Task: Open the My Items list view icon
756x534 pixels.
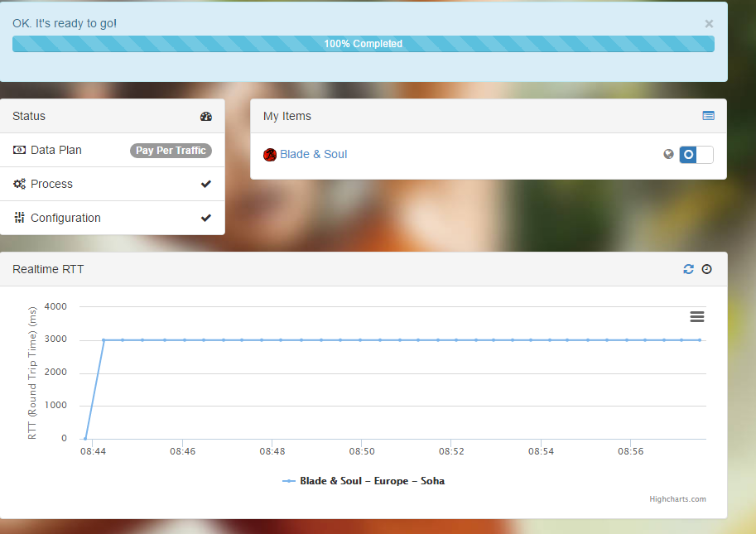Action: tap(708, 116)
